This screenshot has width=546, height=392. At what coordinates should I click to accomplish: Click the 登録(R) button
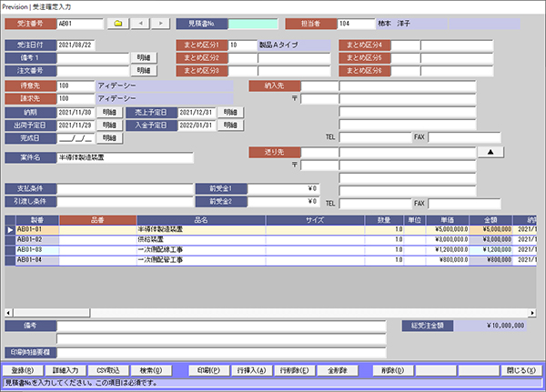(x=23, y=370)
